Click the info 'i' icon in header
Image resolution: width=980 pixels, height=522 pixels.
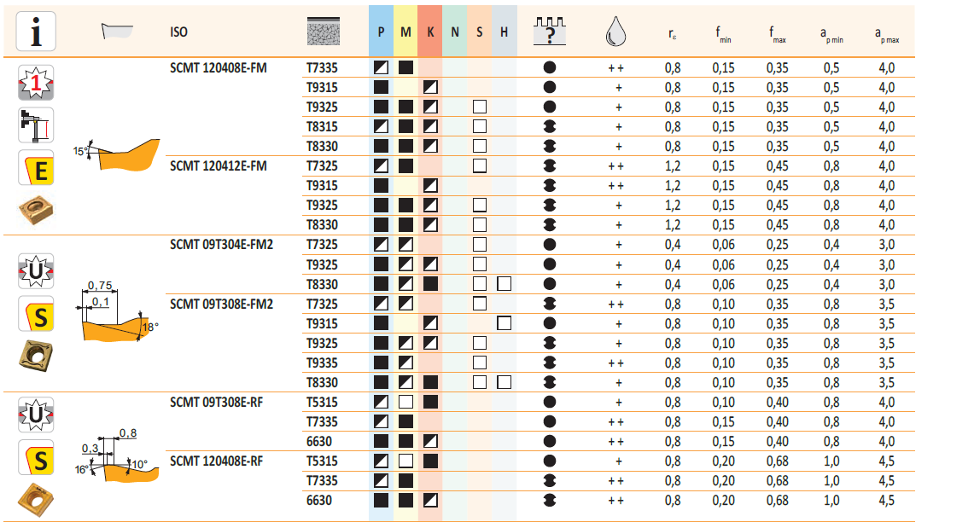[x=36, y=33]
